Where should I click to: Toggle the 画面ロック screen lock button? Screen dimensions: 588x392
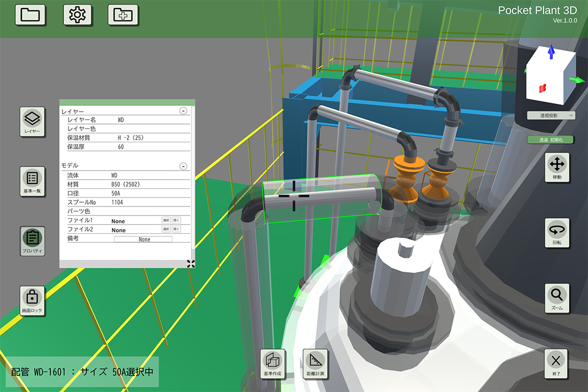[x=32, y=301]
